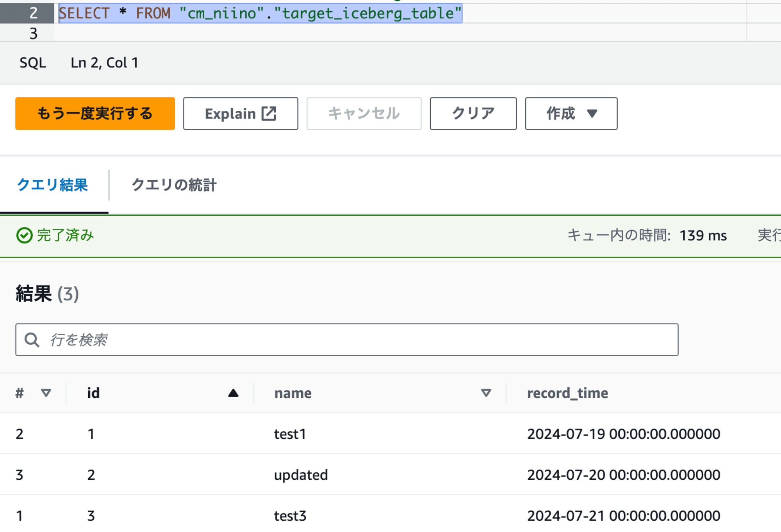
Task: Click the # column header symbol
Action: coord(20,393)
